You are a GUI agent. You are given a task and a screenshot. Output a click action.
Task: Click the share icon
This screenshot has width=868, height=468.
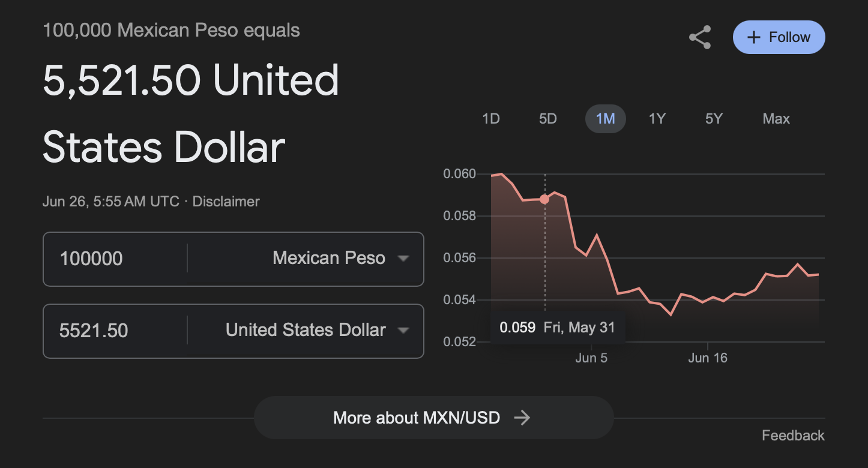700,37
